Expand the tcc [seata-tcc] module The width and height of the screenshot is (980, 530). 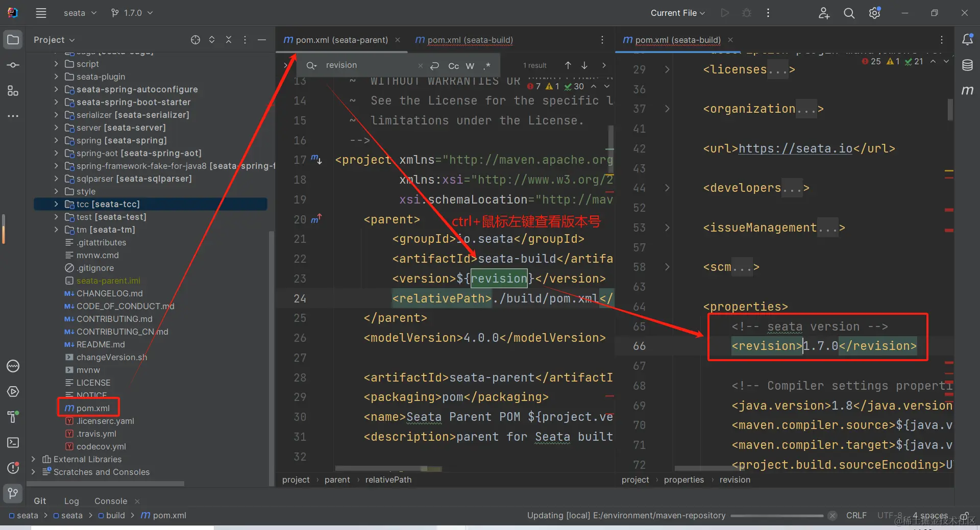click(x=56, y=204)
